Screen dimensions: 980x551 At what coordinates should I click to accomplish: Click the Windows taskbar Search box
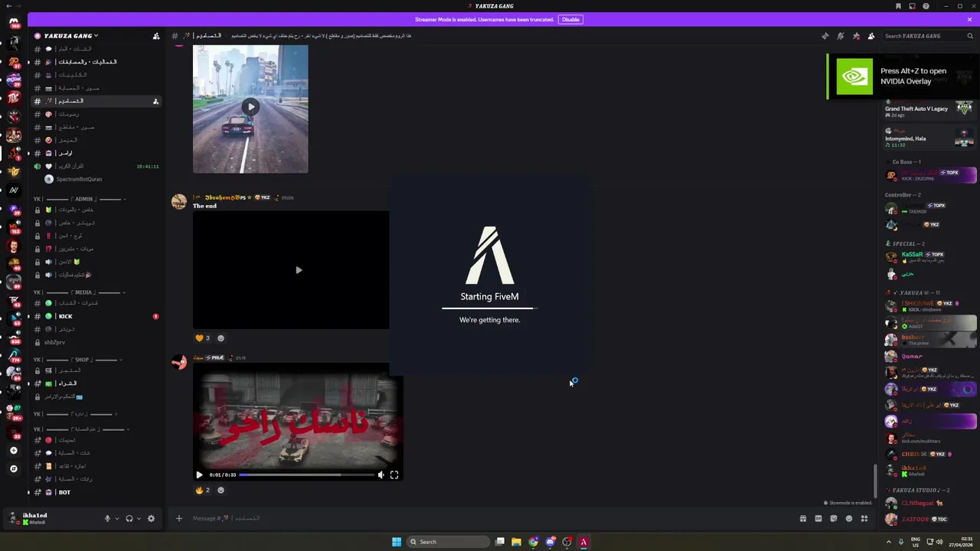pos(448,542)
